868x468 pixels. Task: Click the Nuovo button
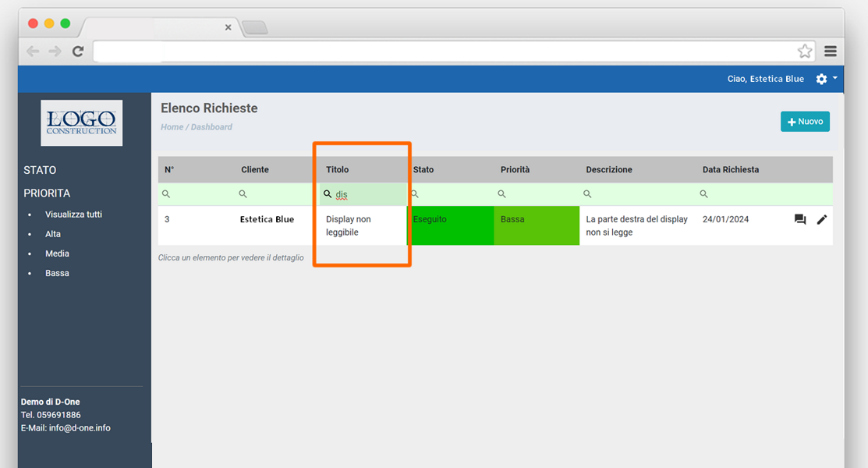[x=805, y=122]
